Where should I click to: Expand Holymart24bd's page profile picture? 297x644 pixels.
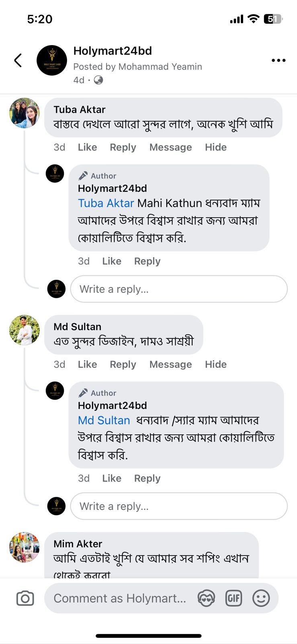coord(52,60)
